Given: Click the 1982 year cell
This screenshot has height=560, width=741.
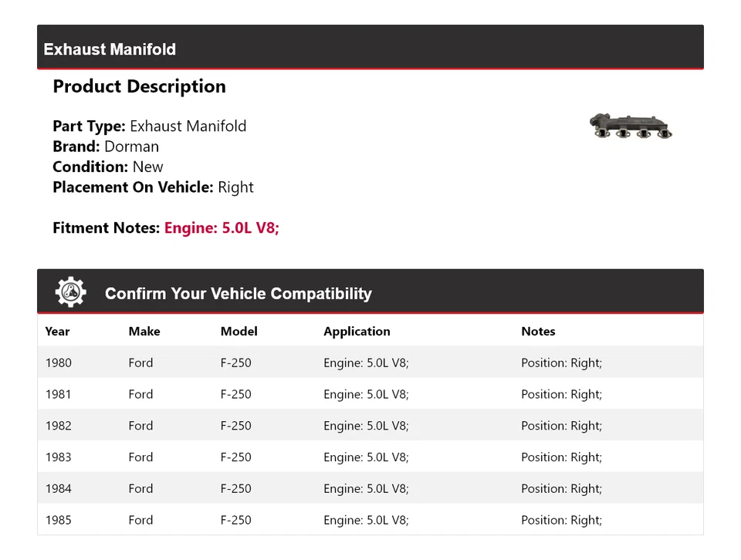Looking at the screenshot, I should pyautogui.click(x=58, y=426).
